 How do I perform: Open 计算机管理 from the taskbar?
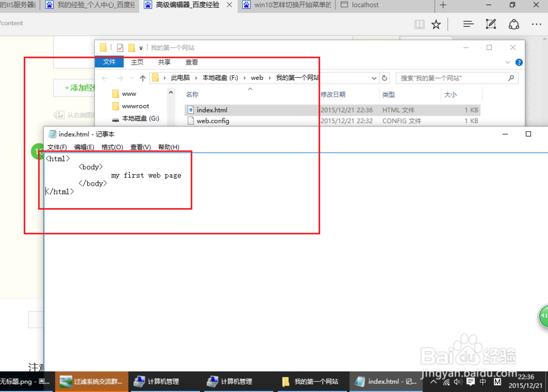pos(164,382)
